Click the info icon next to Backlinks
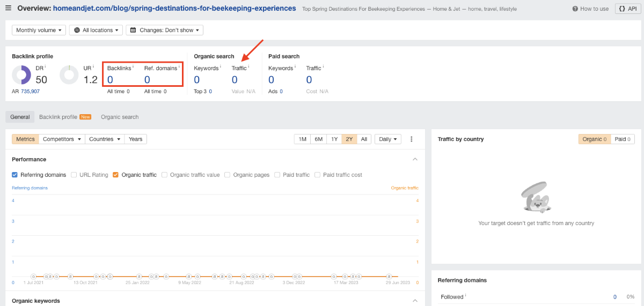The image size is (644, 306). pyautogui.click(x=133, y=67)
